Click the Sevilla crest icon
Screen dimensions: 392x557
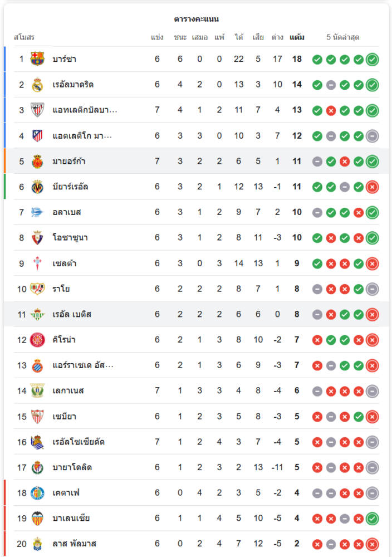(37, 416)
